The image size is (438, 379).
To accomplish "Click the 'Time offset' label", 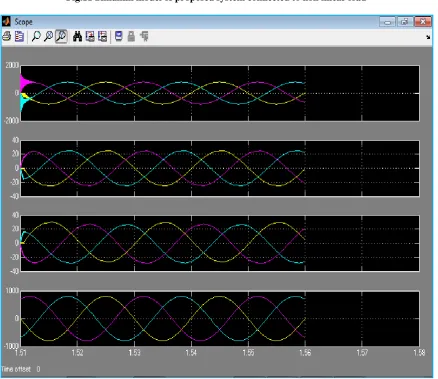I will pyautogui.click(x=16, y=369).
